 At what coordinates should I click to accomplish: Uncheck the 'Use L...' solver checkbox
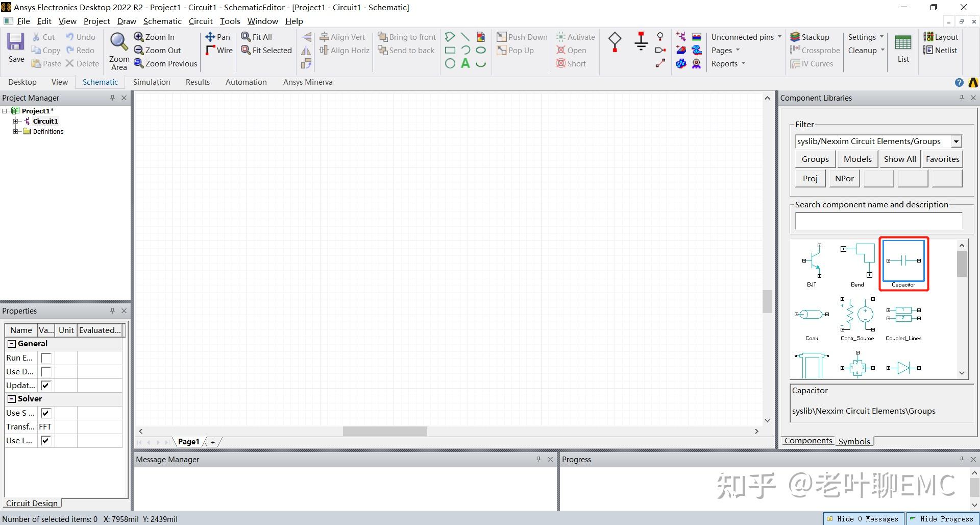coord(46,441)
